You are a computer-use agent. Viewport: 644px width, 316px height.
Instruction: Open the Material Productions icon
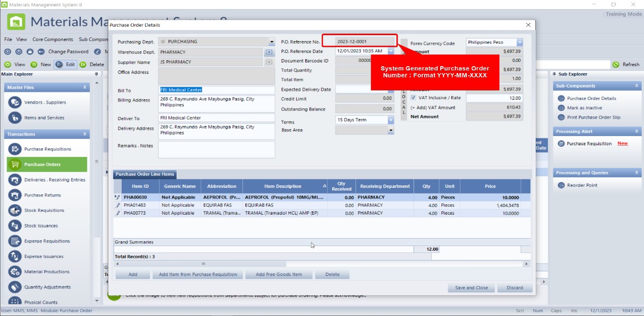[x=15, y=272]
